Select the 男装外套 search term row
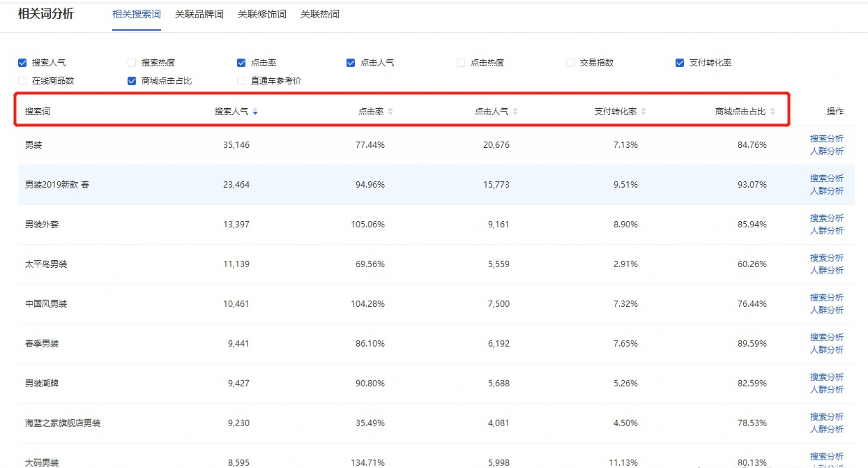The height and width of the screenshot is (468, 868). pos(46,225)
